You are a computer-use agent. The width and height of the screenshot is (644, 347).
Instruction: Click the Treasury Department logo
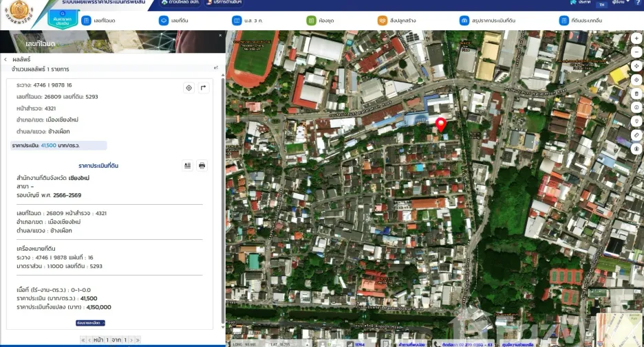19,12
